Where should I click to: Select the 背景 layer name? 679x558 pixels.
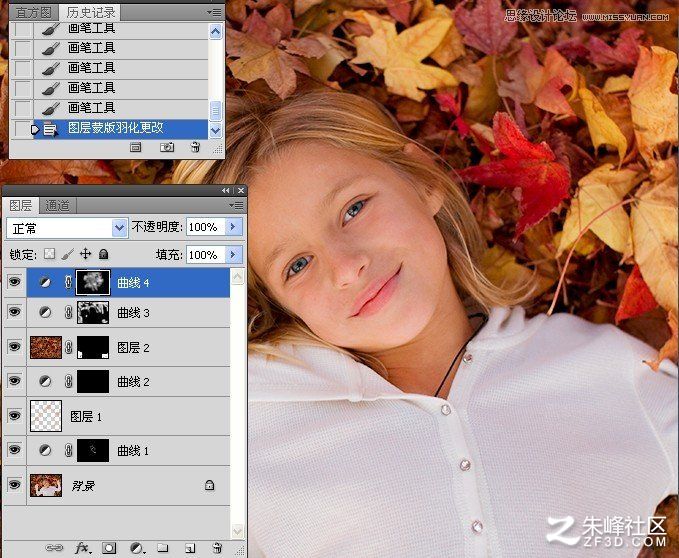pyautogui.click(x=83, y=486)
